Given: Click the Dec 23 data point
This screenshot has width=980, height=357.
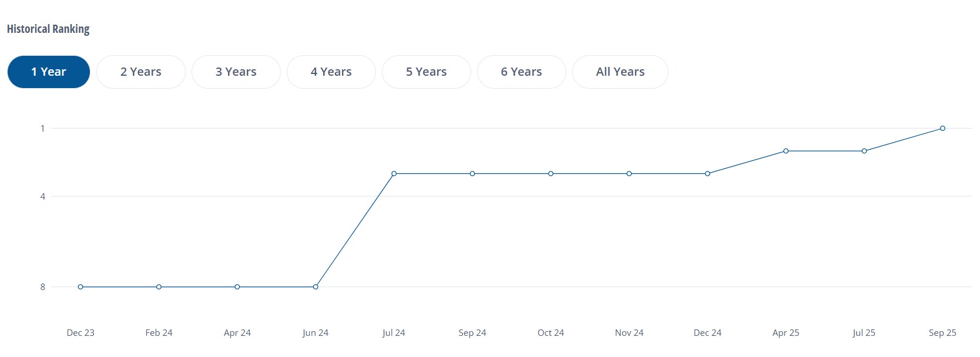Looking at the screenshot, I should pyautogui.click(x=80, y=287).
